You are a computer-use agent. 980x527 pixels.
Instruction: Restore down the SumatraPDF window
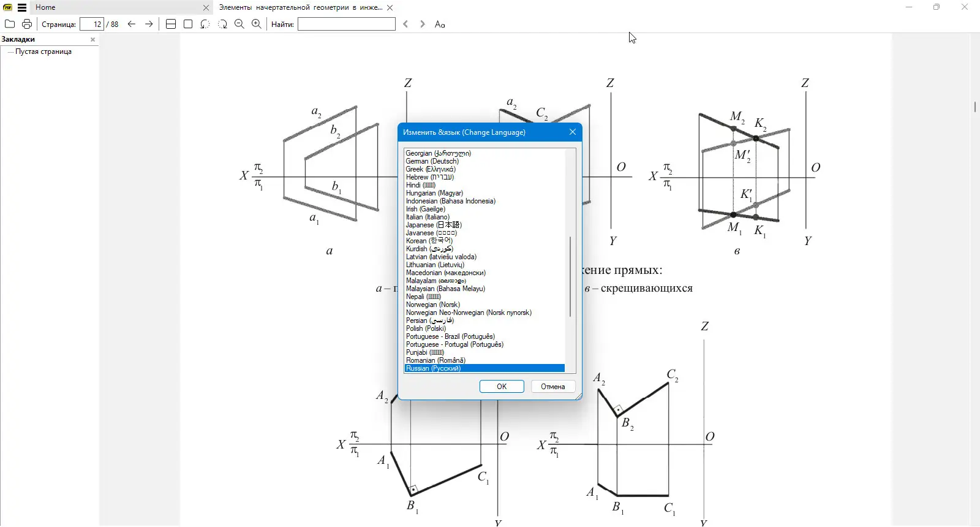(937, 7)
